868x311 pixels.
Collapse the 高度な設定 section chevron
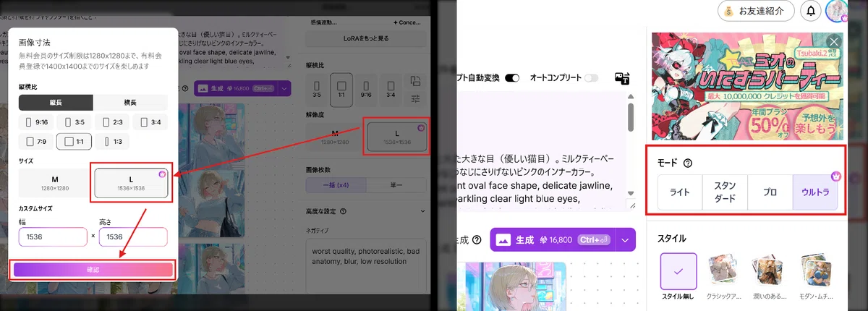[x=423, y=212]
